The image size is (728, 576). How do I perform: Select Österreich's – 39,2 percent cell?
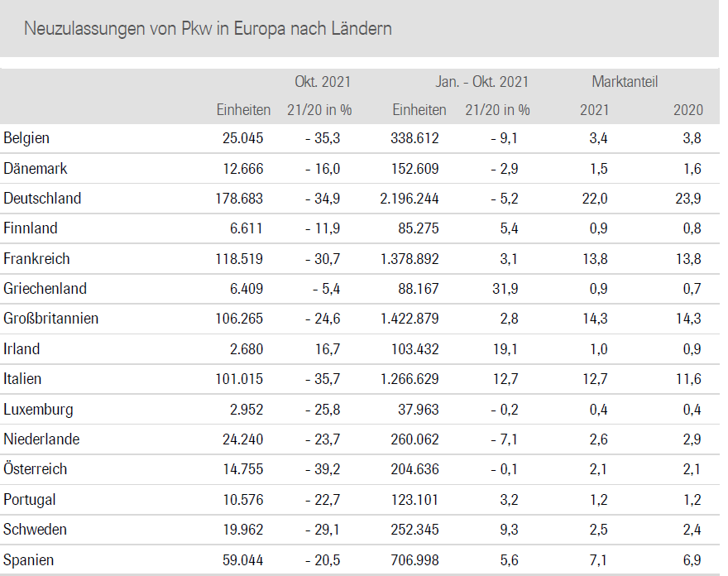pyautogui.click(x=323, y=469)
